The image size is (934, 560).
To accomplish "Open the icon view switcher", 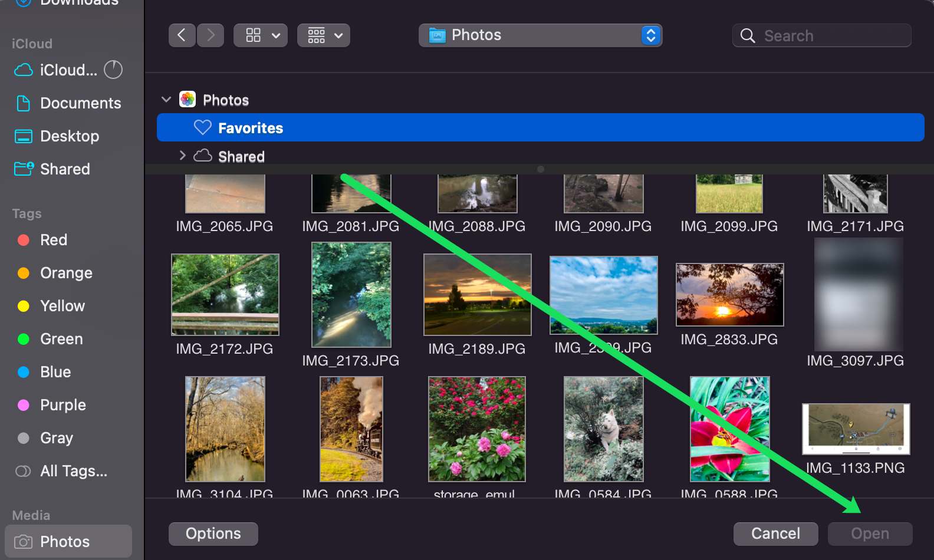I will click(x=261, y=35).
